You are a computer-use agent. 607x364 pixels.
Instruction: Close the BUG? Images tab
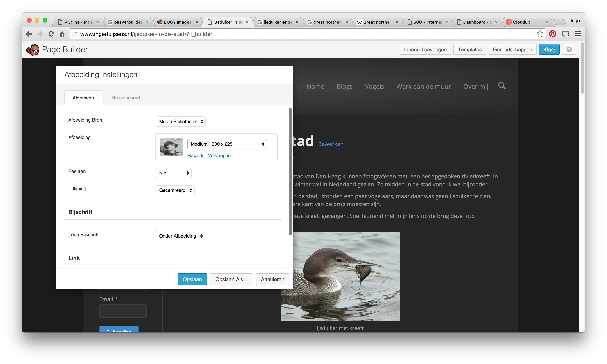[197, 22]
